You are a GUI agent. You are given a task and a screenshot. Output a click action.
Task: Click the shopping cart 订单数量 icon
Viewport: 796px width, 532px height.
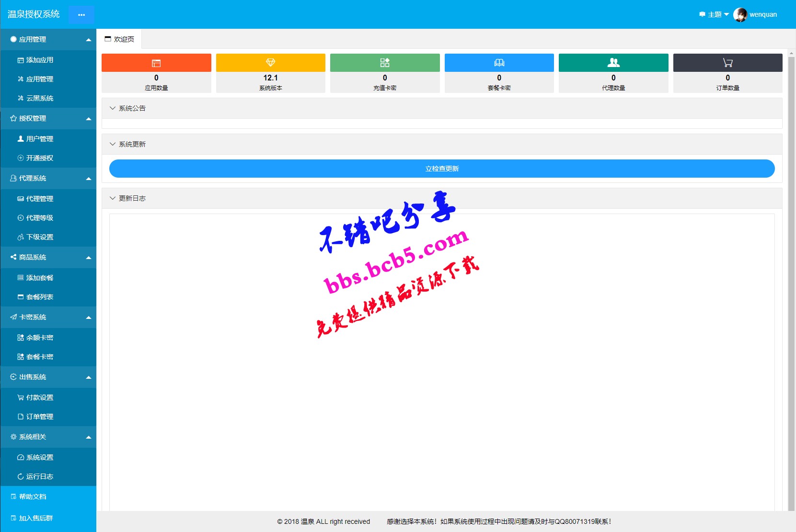pyautogui.click(x=727, y=63)
